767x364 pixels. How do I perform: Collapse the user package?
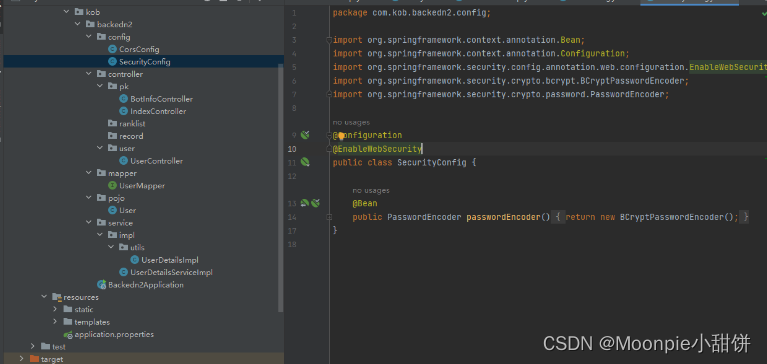100,148
